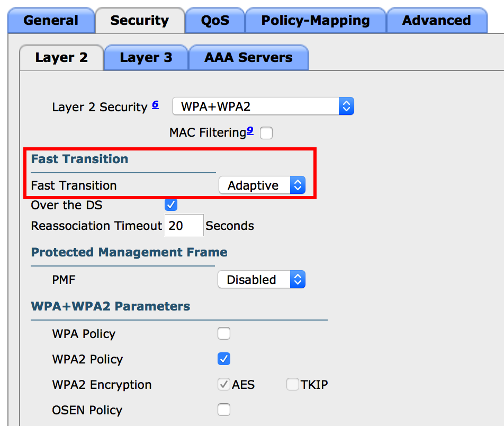
Task: Switch to the Layer 3 sub-tab
Action: pyautogui.click(x=146, y=58)
